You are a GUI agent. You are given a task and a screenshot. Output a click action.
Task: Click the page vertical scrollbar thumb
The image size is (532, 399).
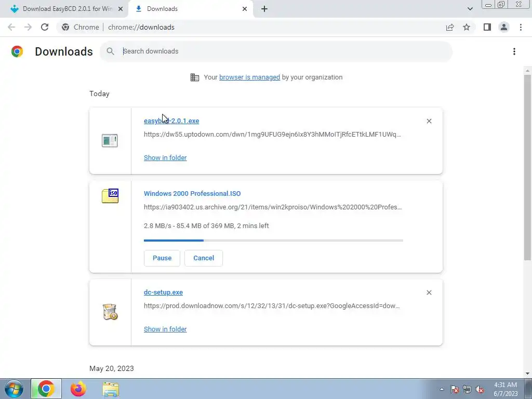[527, 167]
